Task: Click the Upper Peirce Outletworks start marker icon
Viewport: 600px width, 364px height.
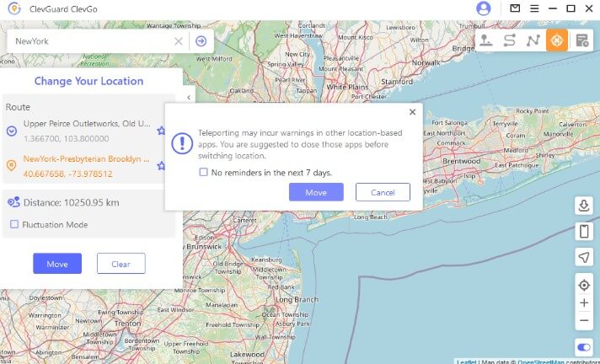Action: 12,131
